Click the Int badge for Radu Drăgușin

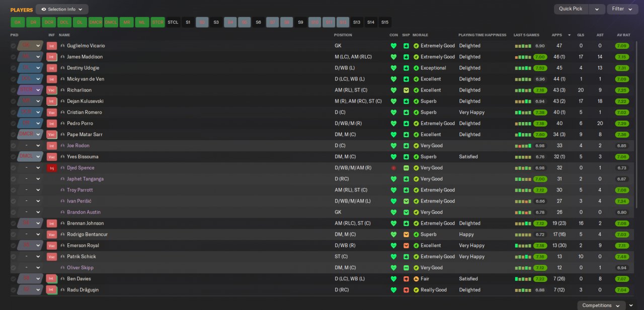51,290
